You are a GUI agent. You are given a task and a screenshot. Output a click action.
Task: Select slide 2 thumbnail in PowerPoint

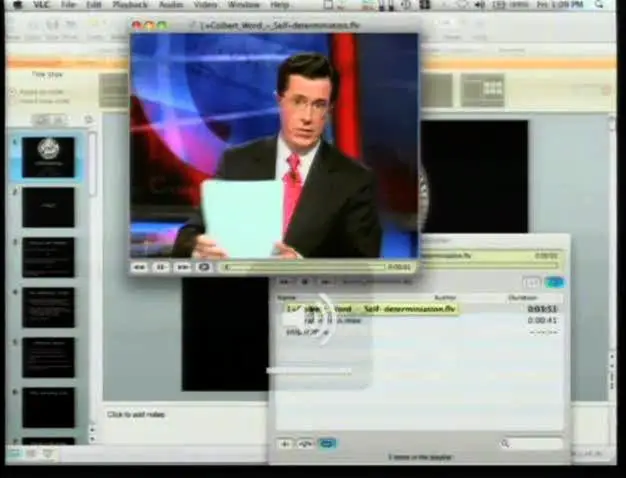(48, 207)
